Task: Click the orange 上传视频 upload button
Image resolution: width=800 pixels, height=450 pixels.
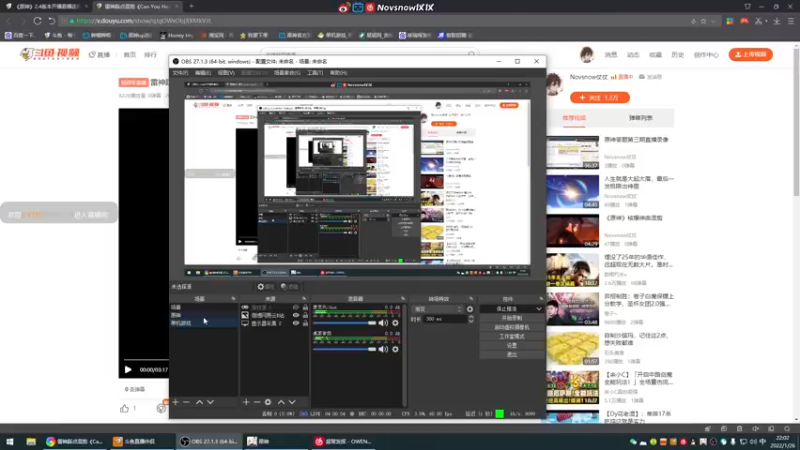Action: pyautogui.click(x=751, y=55)
